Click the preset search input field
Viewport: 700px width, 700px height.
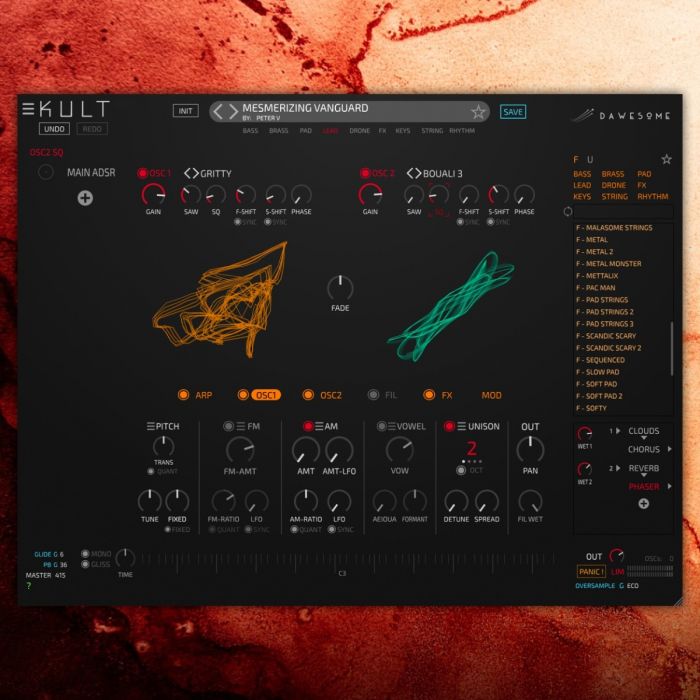click(623, 211)
